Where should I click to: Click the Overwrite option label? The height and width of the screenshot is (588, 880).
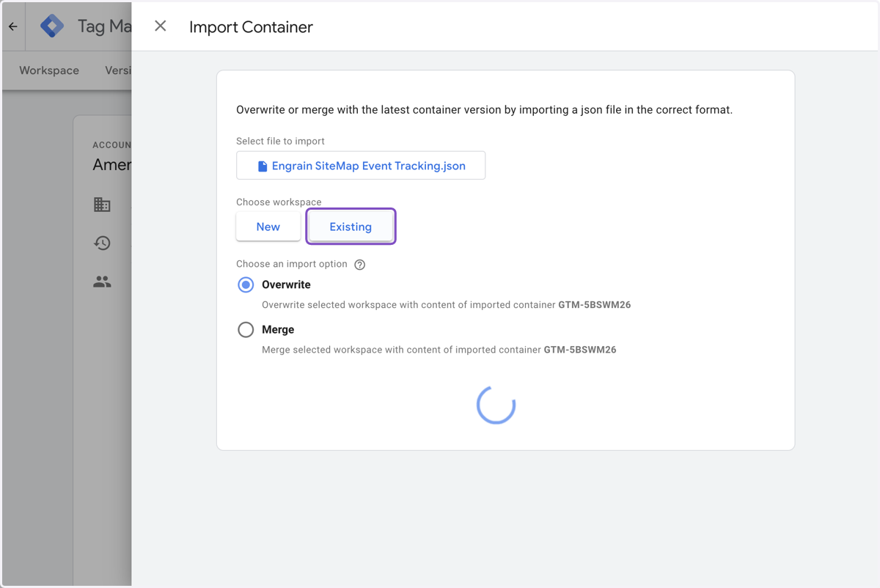coord(286,284)
